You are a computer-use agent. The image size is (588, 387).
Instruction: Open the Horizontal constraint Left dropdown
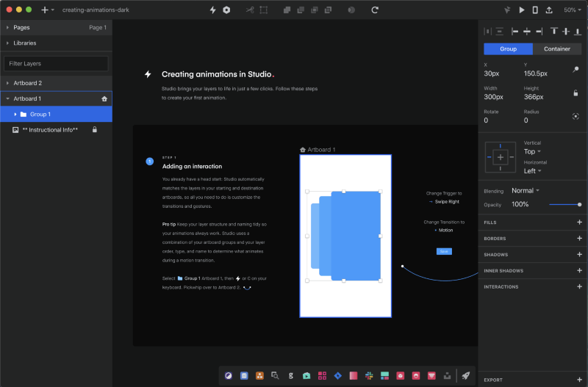click(x=532, y=171)
